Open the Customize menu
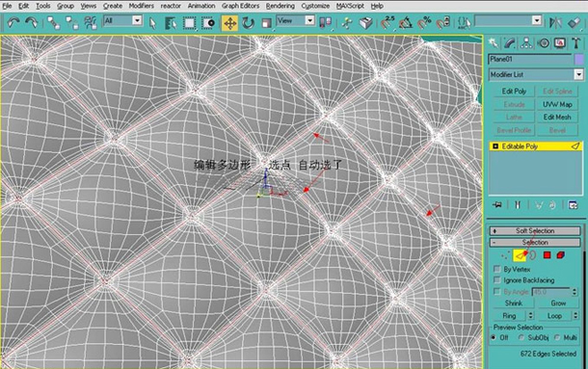Image resolution: width=588 pixels, height=369 pixels. (x=315, y=6)
